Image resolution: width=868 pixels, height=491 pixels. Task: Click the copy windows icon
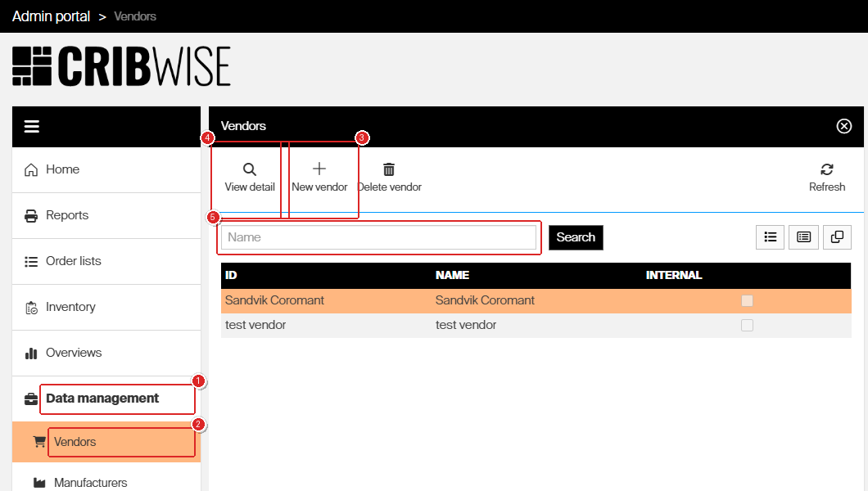(x=837, y=237)
